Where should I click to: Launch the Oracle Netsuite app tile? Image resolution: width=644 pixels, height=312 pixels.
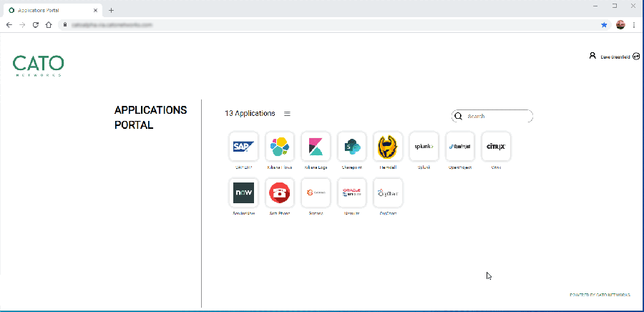coord(352,192)
